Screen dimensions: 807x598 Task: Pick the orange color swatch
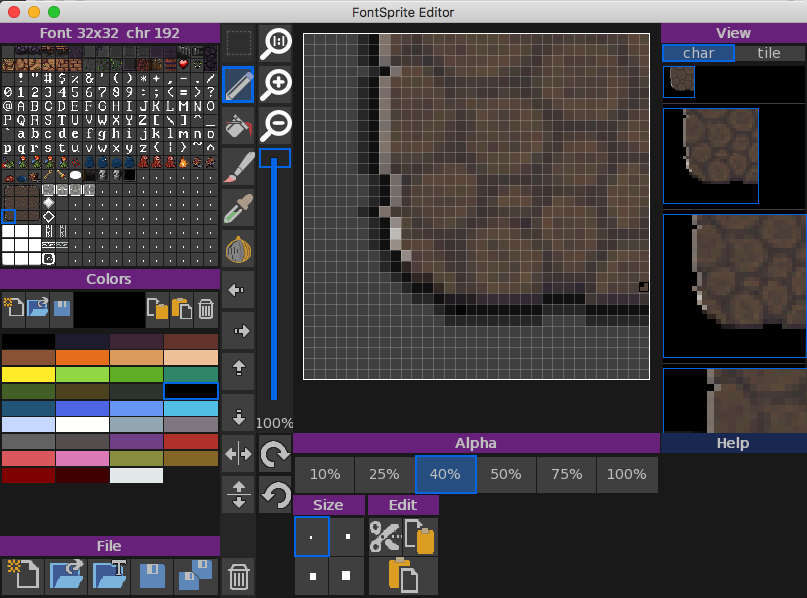(x=82, y=357)
